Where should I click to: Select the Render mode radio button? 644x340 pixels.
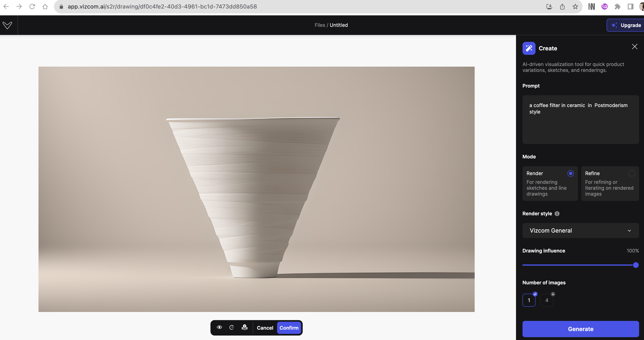(570, 173)
